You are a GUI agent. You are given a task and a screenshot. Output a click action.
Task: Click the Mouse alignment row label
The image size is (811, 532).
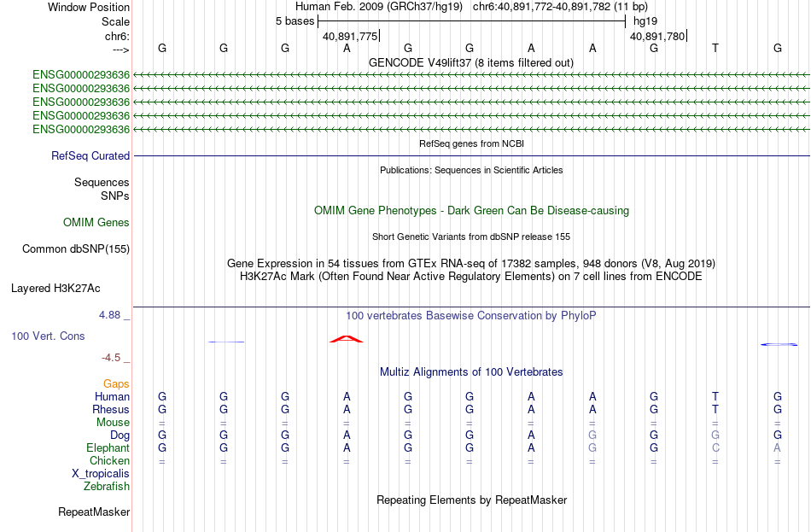[113, 423]
